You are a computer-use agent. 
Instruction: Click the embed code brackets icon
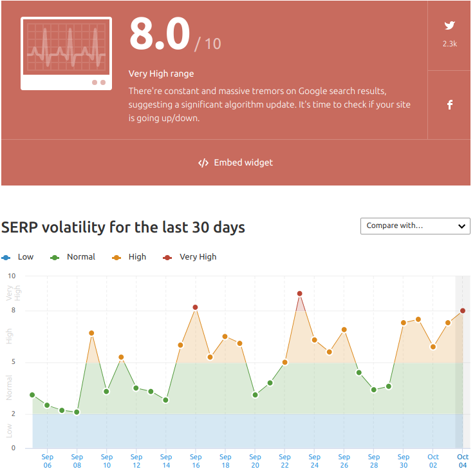click(x=205, y=164)
